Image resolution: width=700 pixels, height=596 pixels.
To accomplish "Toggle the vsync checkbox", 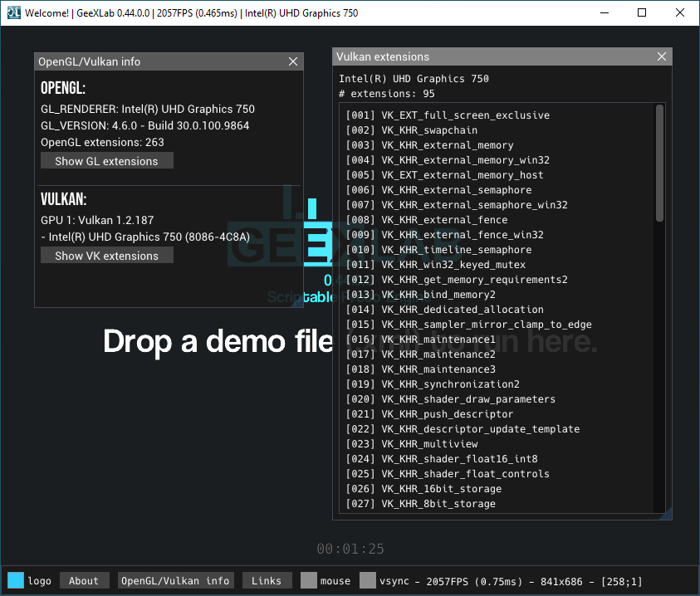I will click(x=368, y=580).
